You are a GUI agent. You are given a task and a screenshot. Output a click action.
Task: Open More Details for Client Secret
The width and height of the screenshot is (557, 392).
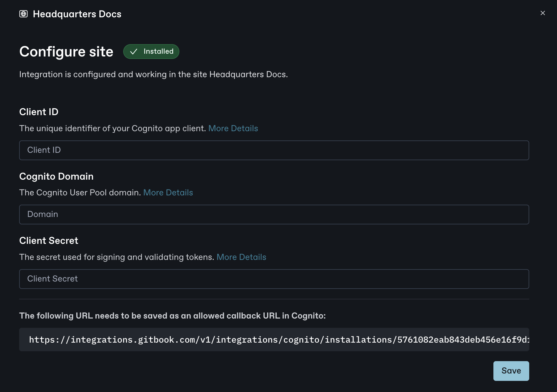point(241,257)
